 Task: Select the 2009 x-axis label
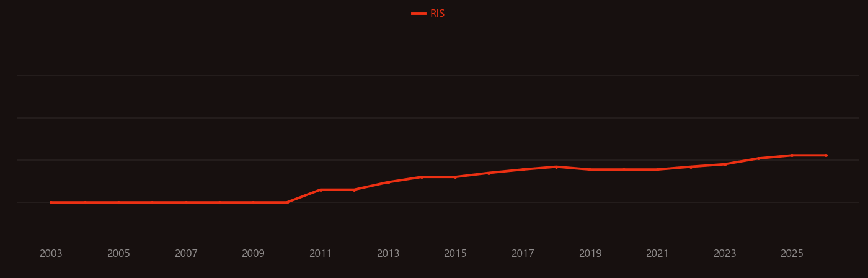point(253,254)
